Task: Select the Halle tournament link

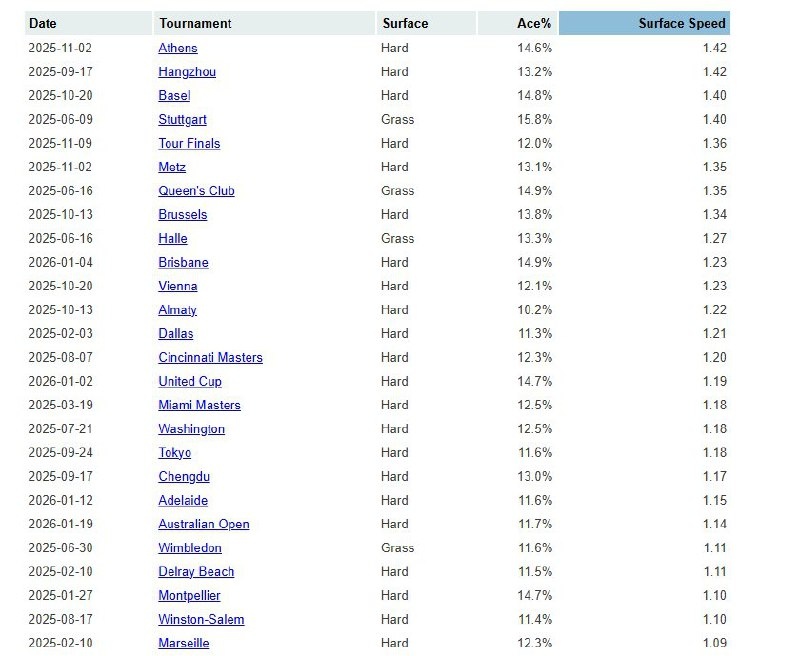Action: pos(173,239)
